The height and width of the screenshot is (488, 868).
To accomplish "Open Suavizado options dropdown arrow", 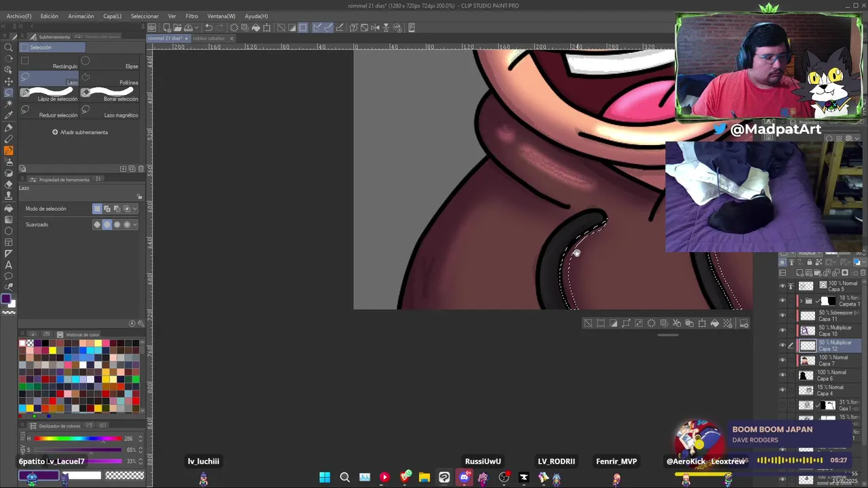I will pos(135,224).
